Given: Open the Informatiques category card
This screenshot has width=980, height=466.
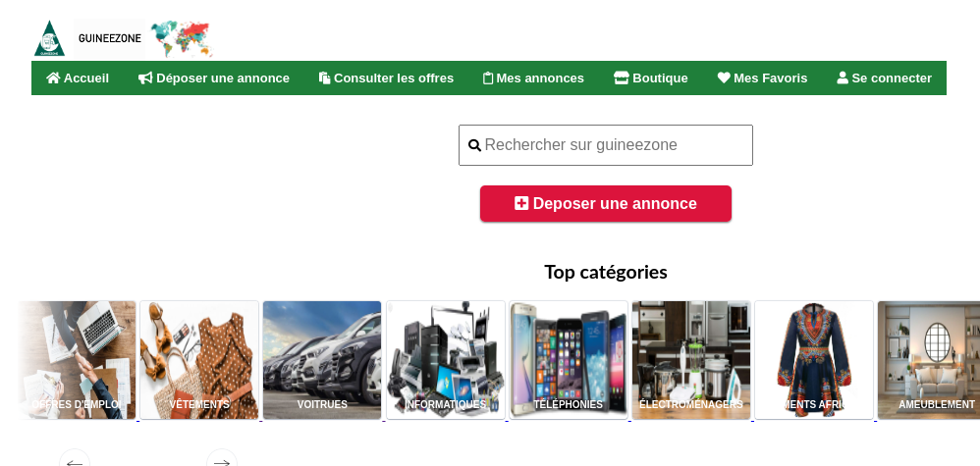Looking at the screenshot, I should coord(446,360).
